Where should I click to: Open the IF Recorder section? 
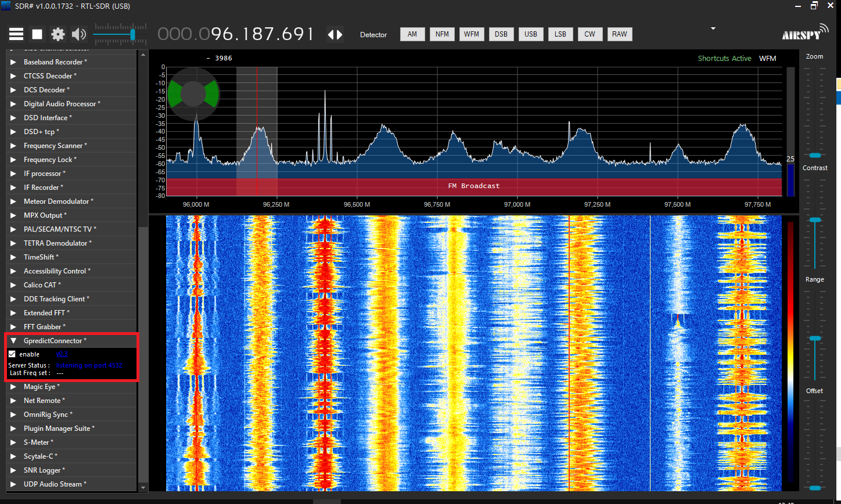pos(71,188)
